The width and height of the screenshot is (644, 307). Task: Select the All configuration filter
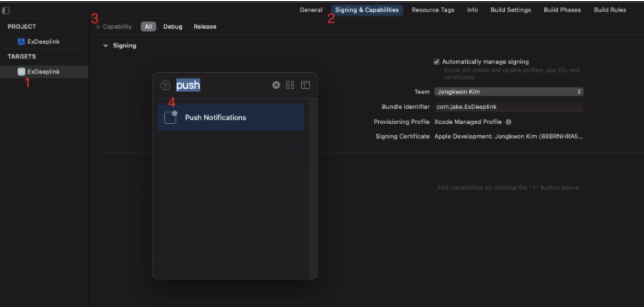148,27
